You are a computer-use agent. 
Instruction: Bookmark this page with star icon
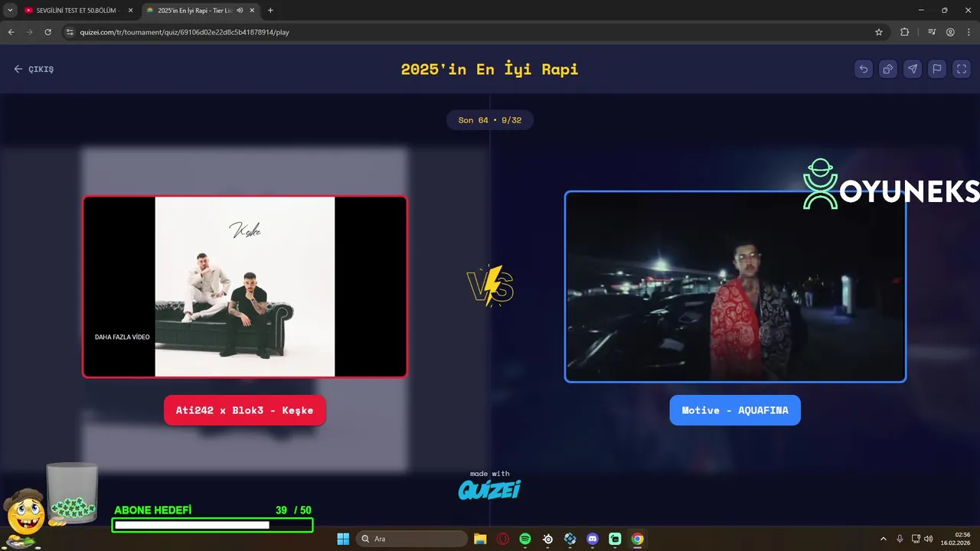(x=879, y=32)
